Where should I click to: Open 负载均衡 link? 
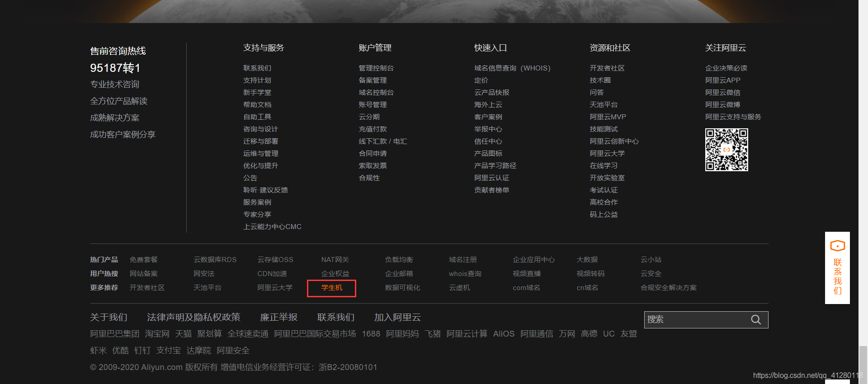click(x=399, y=260)
